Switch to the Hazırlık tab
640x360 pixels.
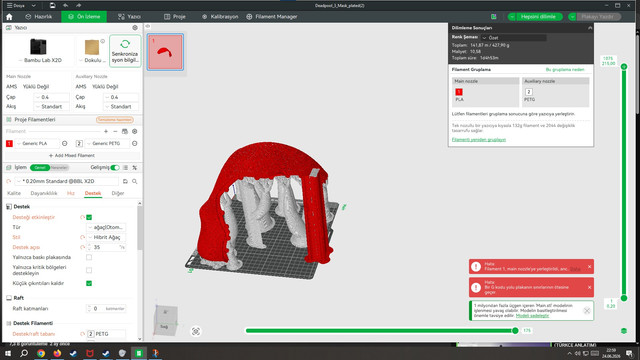(39, 17)
